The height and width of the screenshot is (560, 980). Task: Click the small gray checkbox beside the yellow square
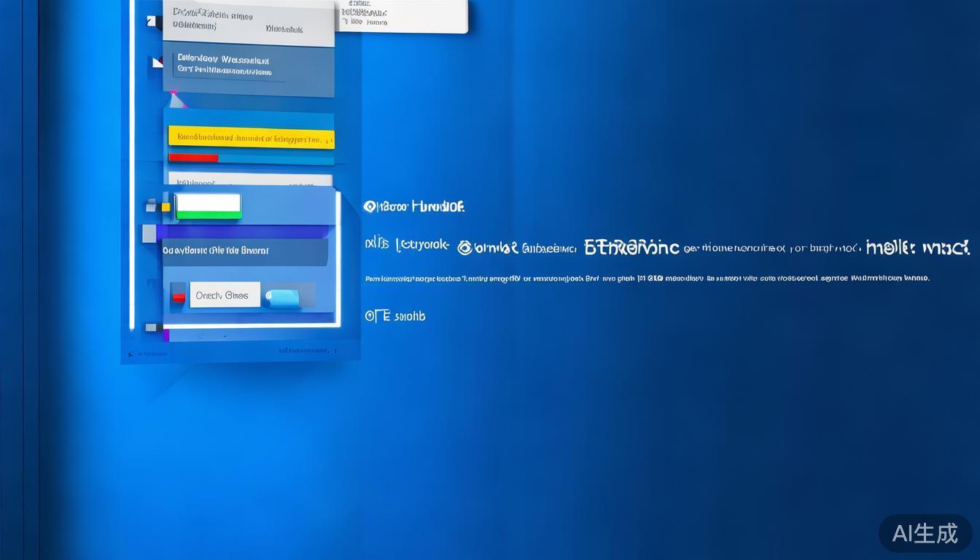tap(152, 207)
